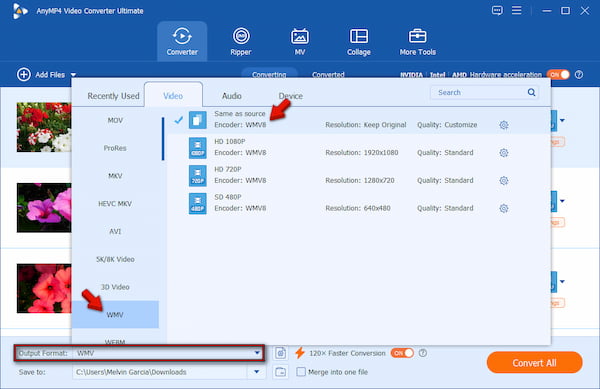Screen dimensions: 600x389
Task: Open the MV maker
Action: tap(300, 42)
